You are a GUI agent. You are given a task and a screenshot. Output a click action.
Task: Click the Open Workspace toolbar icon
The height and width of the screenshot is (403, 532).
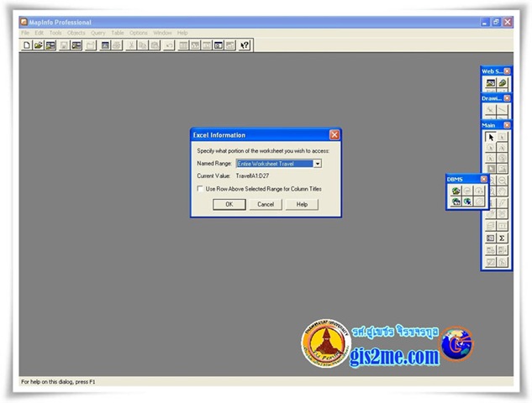pos(50,45)
